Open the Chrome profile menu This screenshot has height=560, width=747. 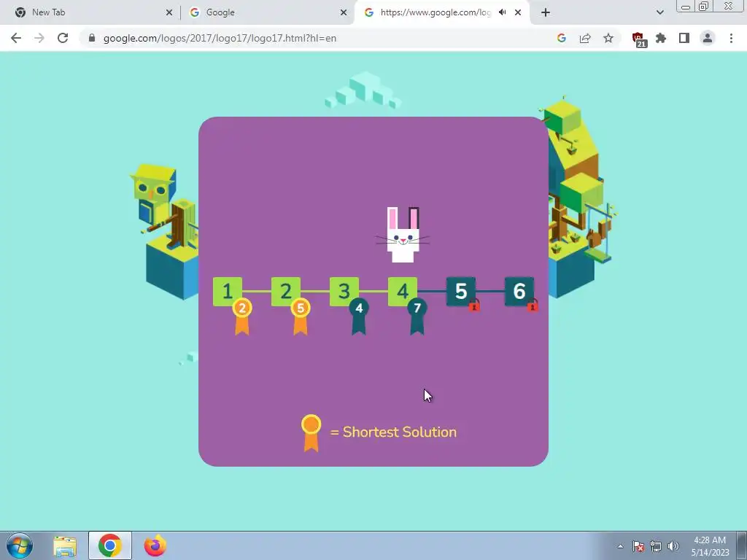[708, 38]
